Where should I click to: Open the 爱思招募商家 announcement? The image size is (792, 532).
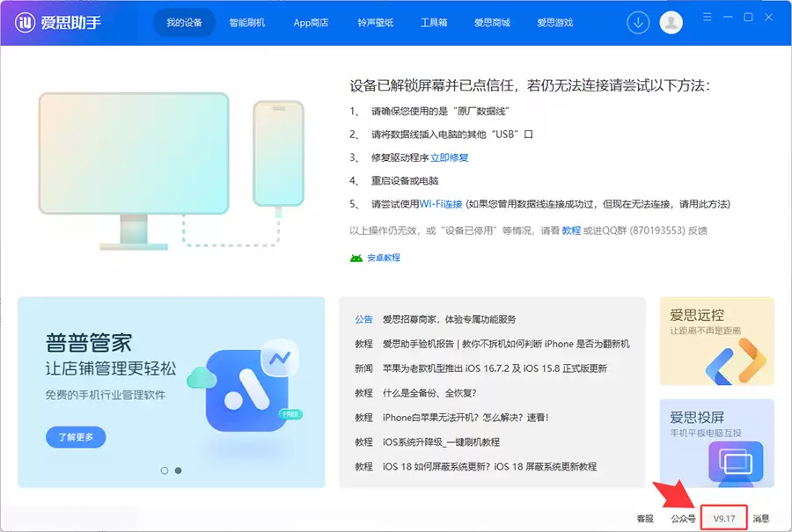449,319
